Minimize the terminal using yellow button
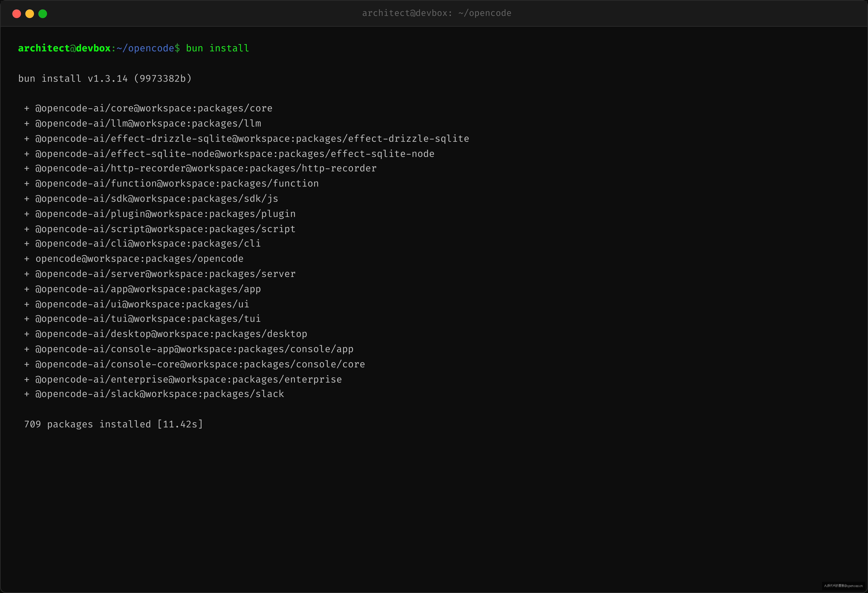868x593 pixels. click(29, 14)
